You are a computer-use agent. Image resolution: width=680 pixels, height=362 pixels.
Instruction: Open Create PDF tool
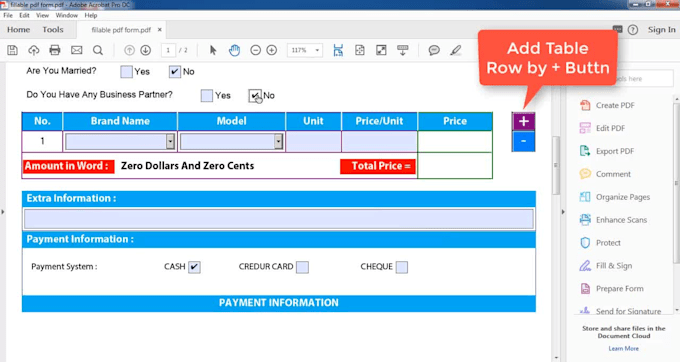point(607,105)
